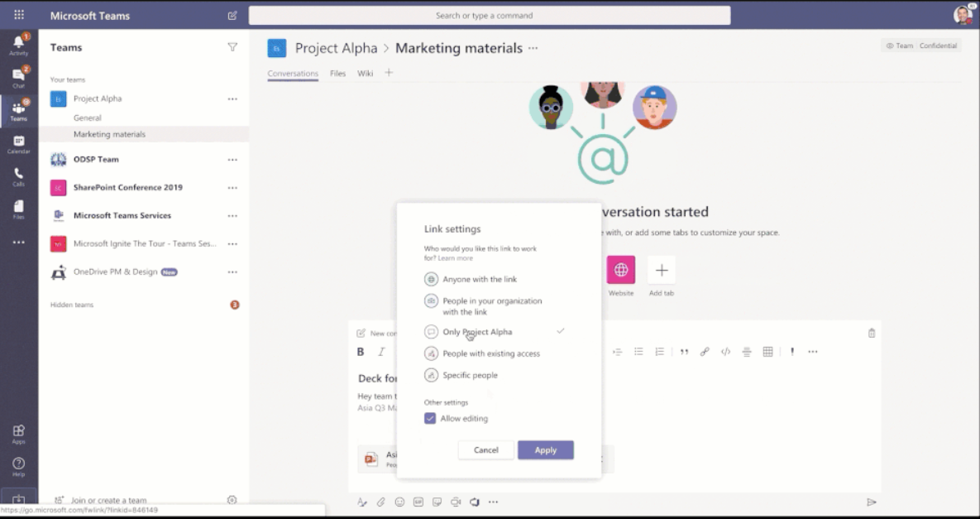The image size is (980, 519).
Task: Open Calls in the left rail
Action: [18, 176]
